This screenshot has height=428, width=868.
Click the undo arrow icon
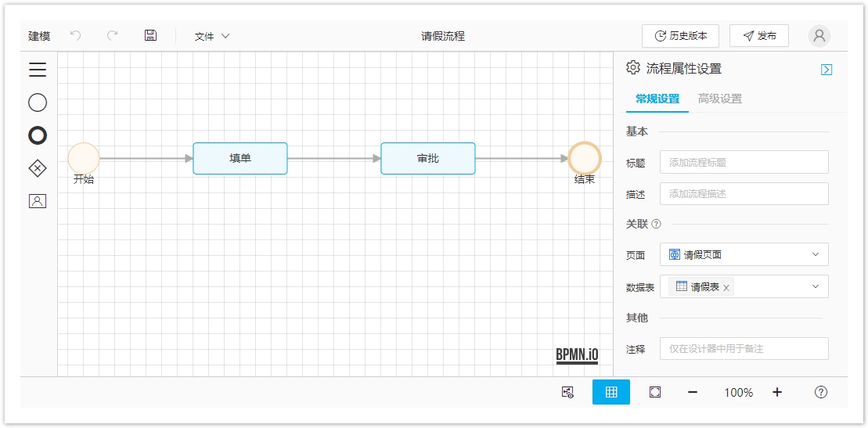click(x=76, y=36)
